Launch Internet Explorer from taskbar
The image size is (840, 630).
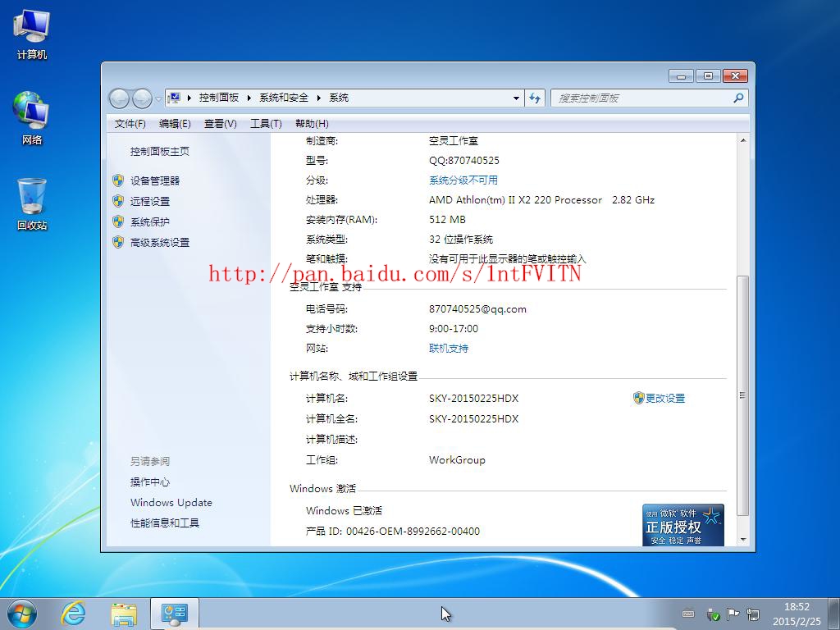[73, 614]
